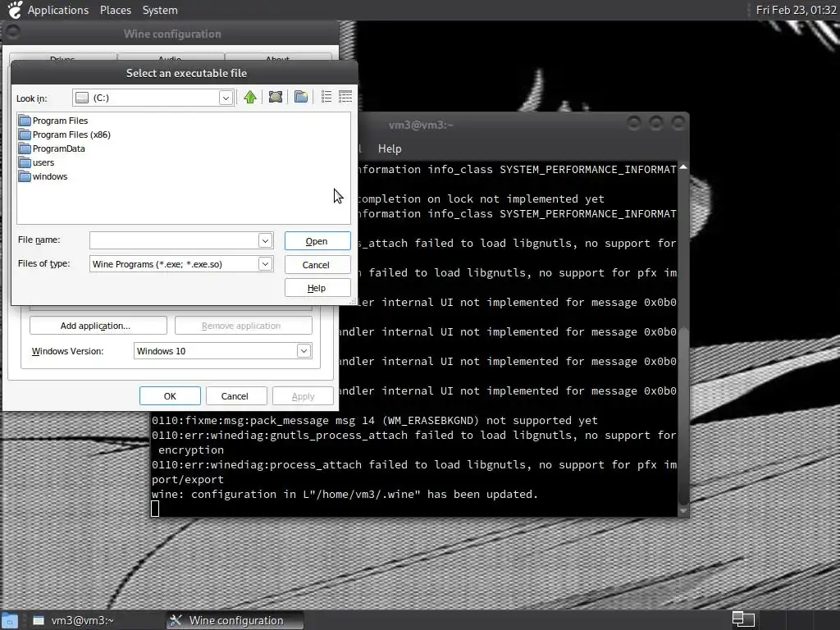
Task: Switch to Wine configuration in taskbar
Action: 235,620
